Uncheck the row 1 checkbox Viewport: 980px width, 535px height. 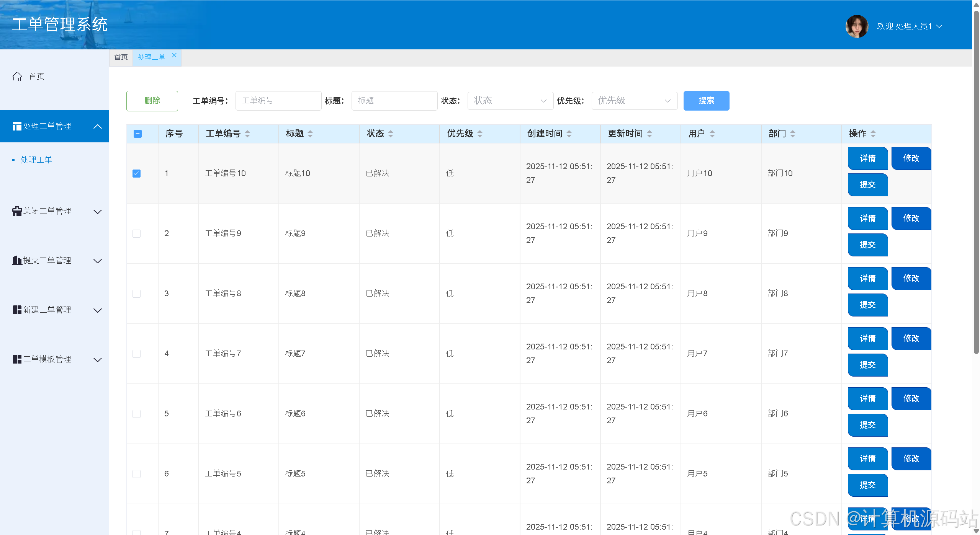[136, 173]
